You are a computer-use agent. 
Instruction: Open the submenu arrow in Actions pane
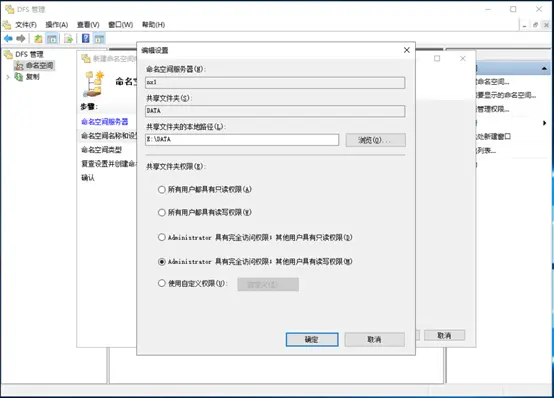pyautogui.click(x=544, y=123)
